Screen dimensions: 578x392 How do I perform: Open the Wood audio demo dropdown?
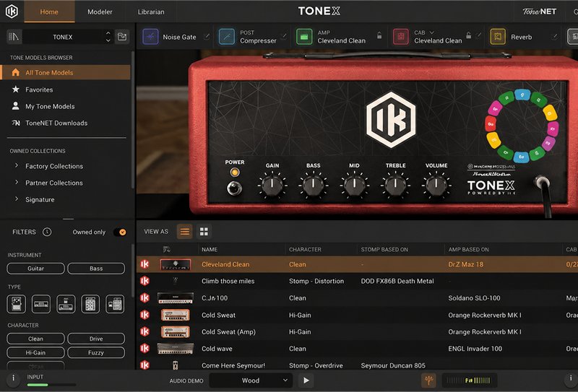[251, 380]
